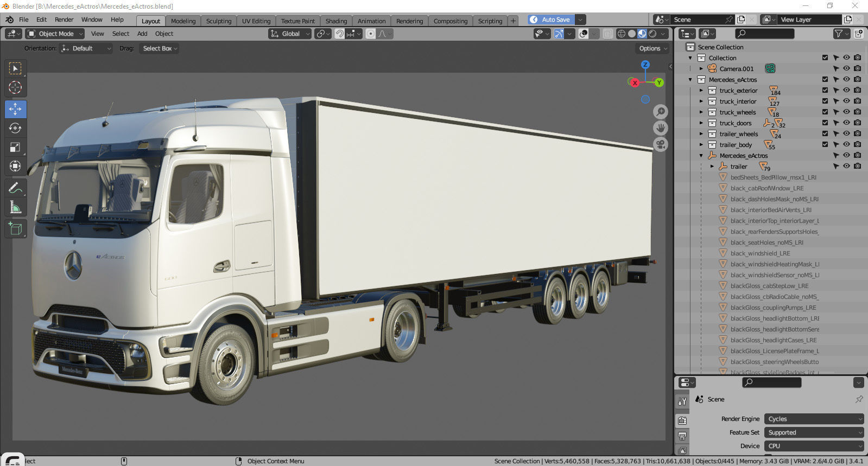
Task: Switch to the Shading workspace tab
Action: [x=336, y=21]
